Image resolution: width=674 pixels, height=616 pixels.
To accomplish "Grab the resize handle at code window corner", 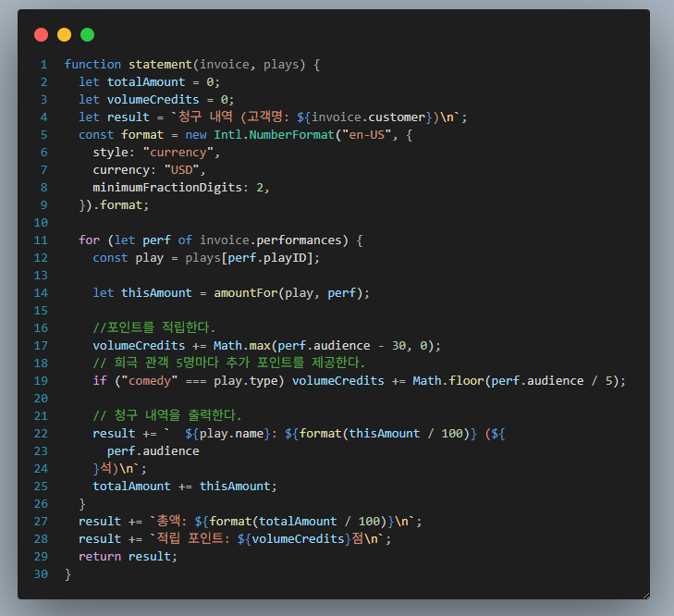I will point(646,596).
